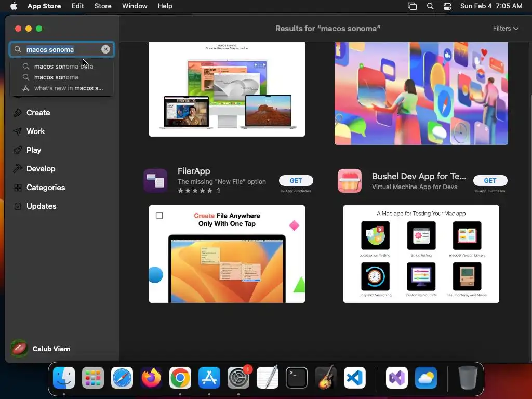Screen dimensions: 532x399
Task: Launch Firefox from the Dock
Action: coord(151,378)
